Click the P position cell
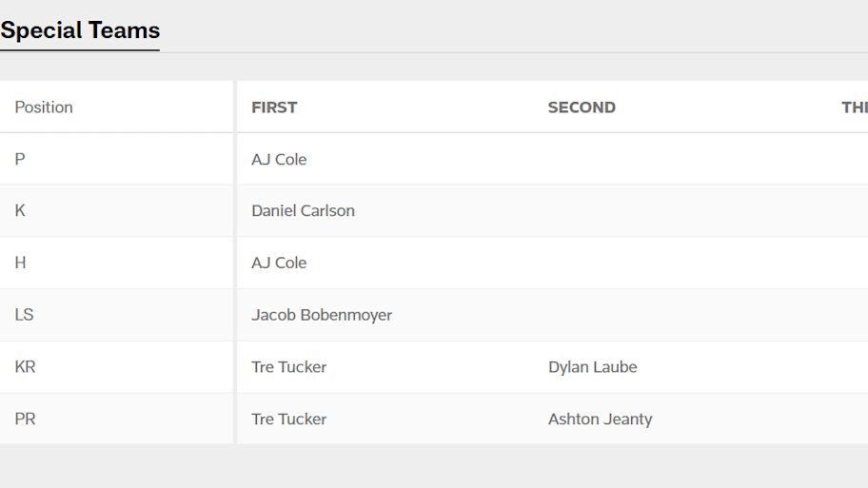This screenshot has width=868, height=488. 20,160
